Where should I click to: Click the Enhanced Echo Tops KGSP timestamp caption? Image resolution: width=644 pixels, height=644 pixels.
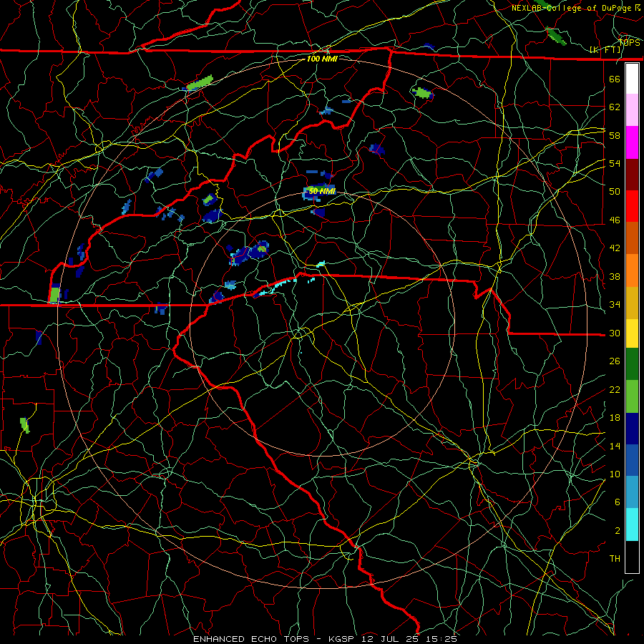coord(325,639)
